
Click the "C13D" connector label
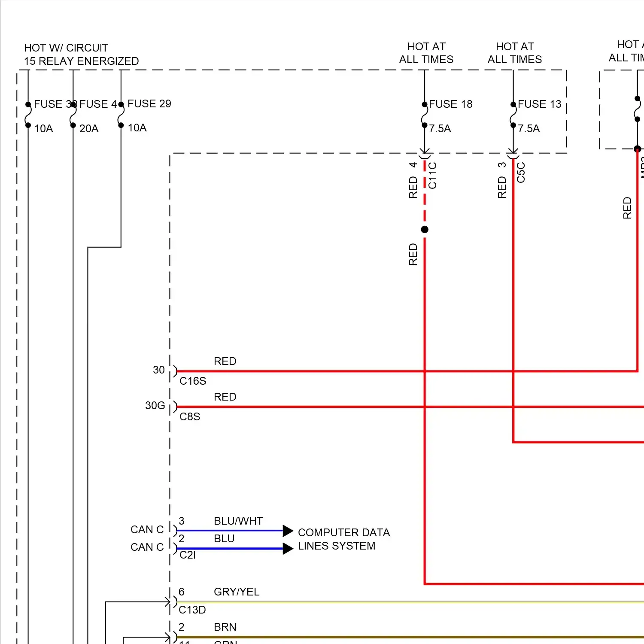coord(192,610)
